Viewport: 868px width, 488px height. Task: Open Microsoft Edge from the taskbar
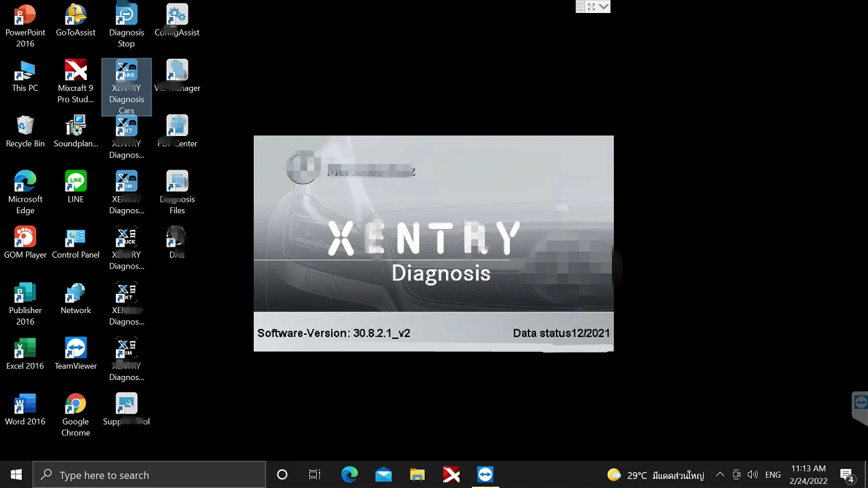coord(349,474)
